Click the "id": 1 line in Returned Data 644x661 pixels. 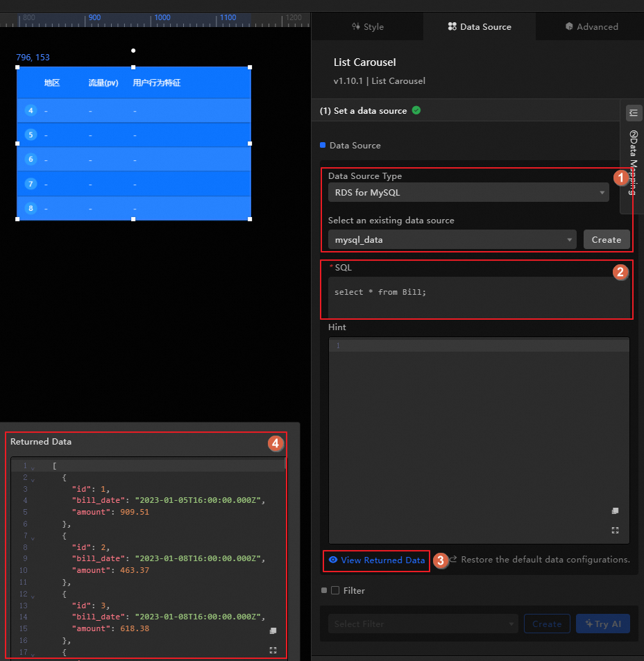coord(91,489)
